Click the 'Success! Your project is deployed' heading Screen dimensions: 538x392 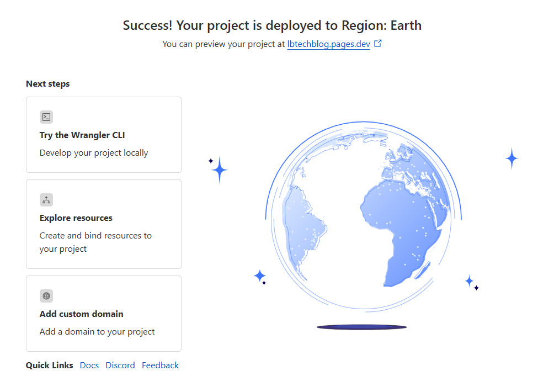click(272, 25)
